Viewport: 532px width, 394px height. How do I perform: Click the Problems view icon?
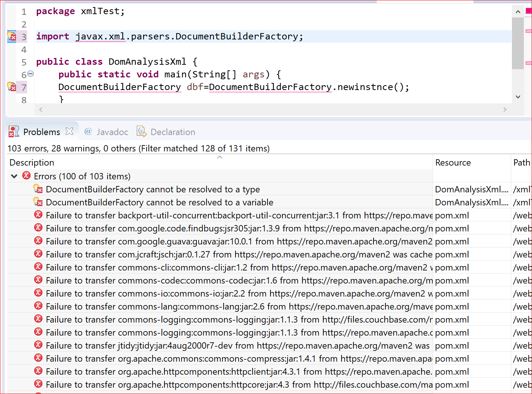pyautogui.click(x=14, y=131)
